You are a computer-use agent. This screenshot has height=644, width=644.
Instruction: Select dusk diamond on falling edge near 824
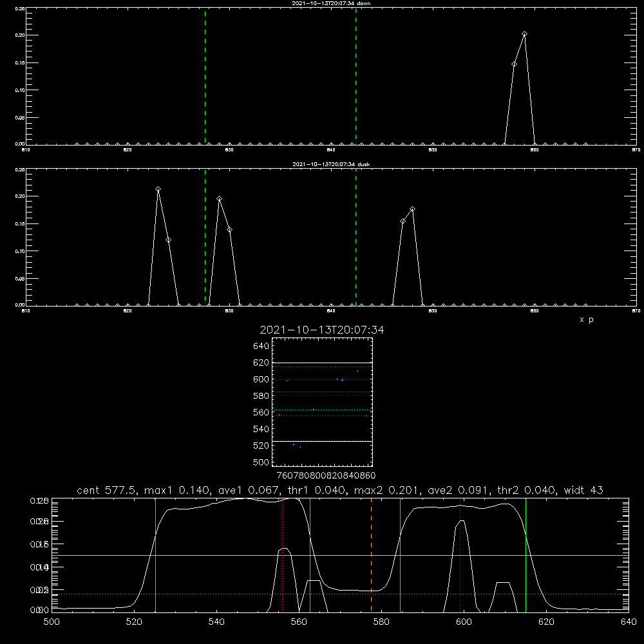point(168,240)
